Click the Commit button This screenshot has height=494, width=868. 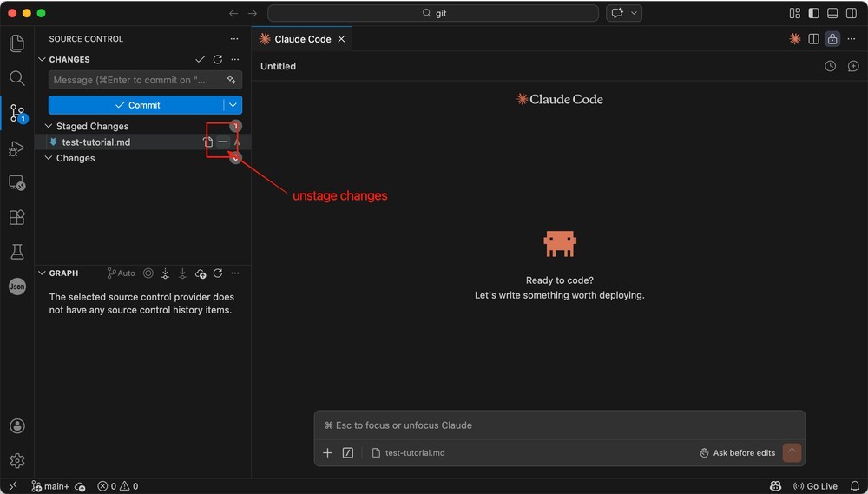coord(136,105)
